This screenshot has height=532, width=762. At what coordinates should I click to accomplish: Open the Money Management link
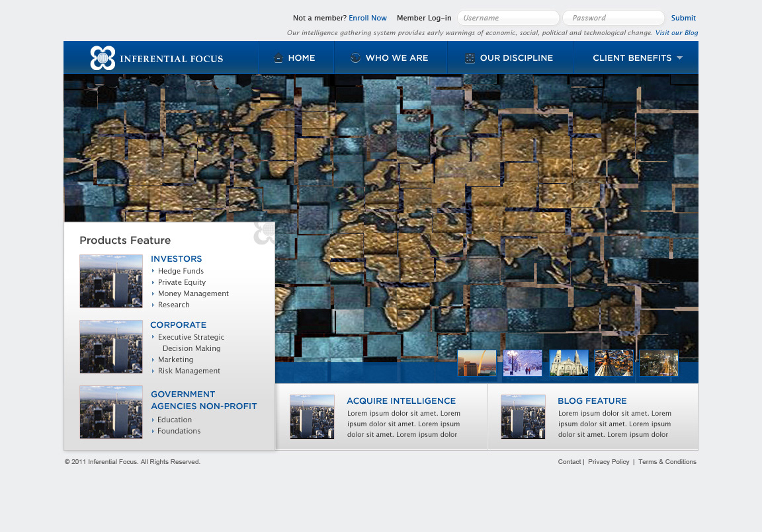point(193,293)
